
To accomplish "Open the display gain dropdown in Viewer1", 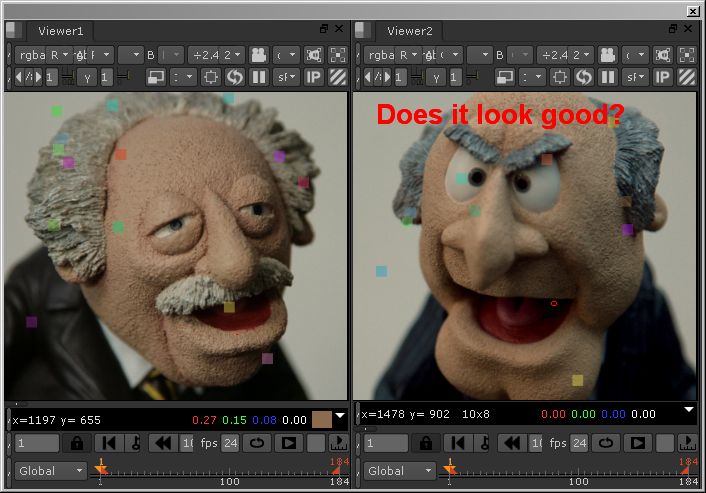I will (217, 55).
